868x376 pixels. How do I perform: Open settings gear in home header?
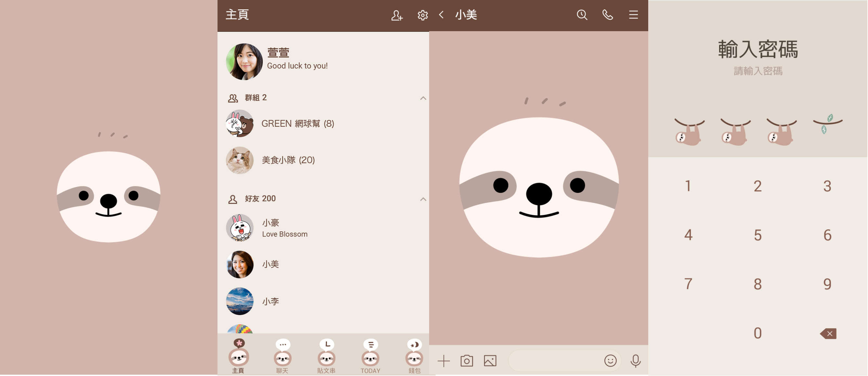pos(422,15)
